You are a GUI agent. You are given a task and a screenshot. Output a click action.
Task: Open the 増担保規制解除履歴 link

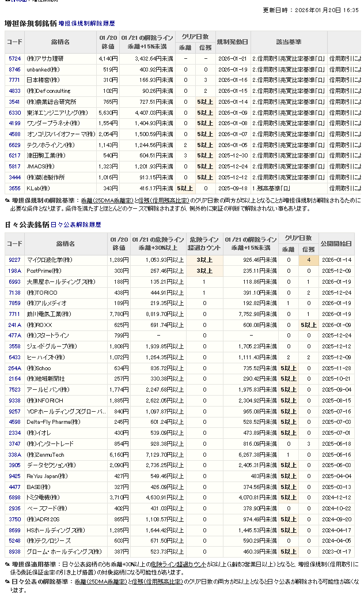(x=86, y=24)
